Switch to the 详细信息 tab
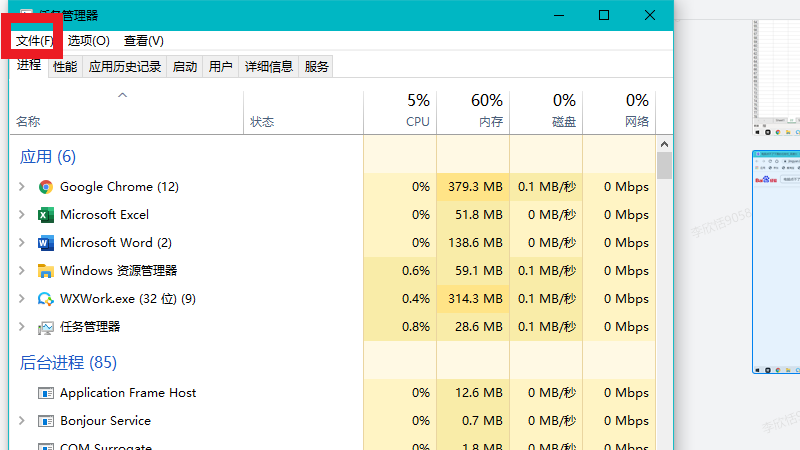This screenshot has height=450, width=800. pos(269,67)
